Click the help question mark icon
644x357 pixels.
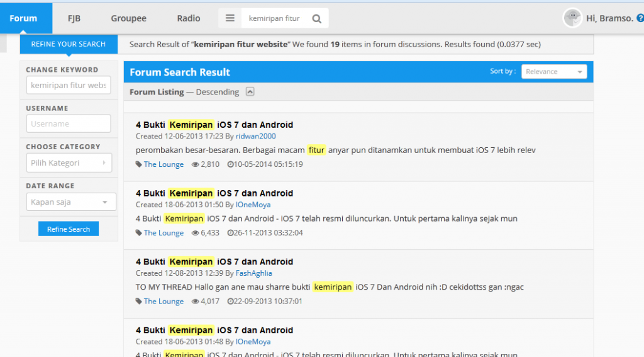(x=640, y=18)
